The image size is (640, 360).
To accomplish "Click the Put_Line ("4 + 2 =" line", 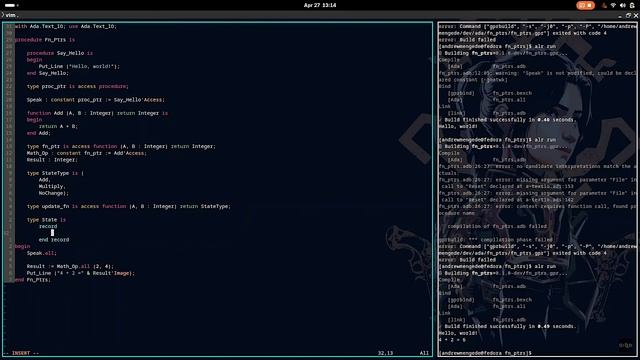I will pyautogui.click(x=81, y=273).
